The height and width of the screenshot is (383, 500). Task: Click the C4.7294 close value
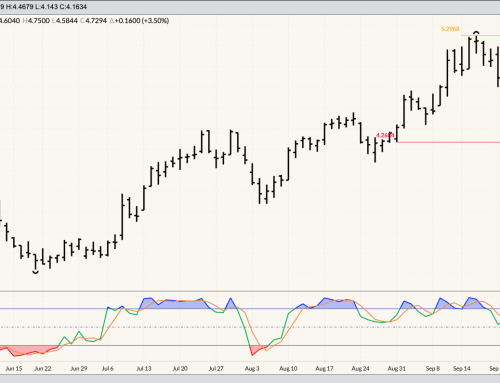pyautogui.click(x=93, y=21)
